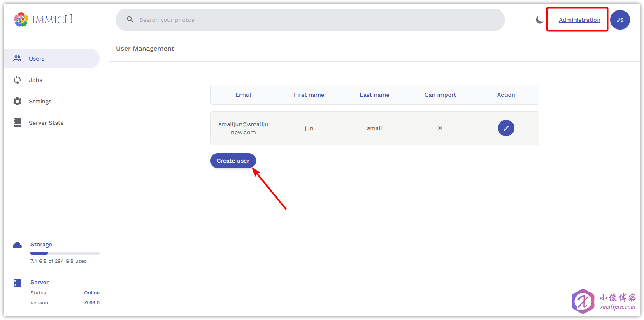Open the JS user avatar menu
The height and width of the screenshot is (320, 644).
click(x=620, y=20)
